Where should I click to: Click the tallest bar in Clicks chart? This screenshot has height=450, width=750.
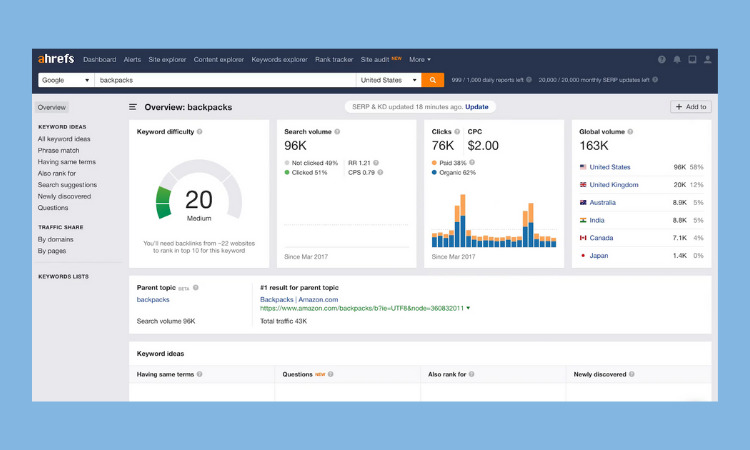coord(463,220)
